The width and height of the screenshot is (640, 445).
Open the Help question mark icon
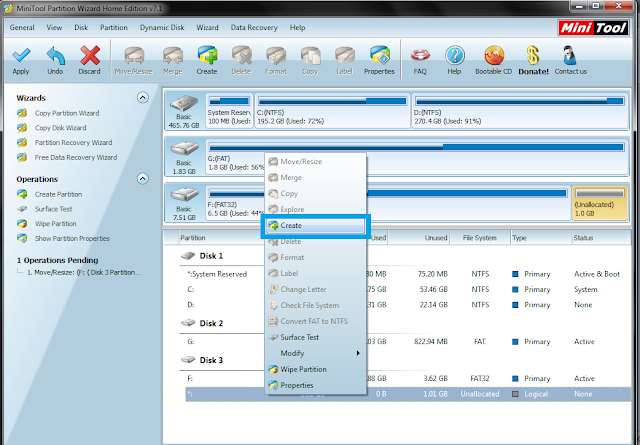(x=454, y=56)
